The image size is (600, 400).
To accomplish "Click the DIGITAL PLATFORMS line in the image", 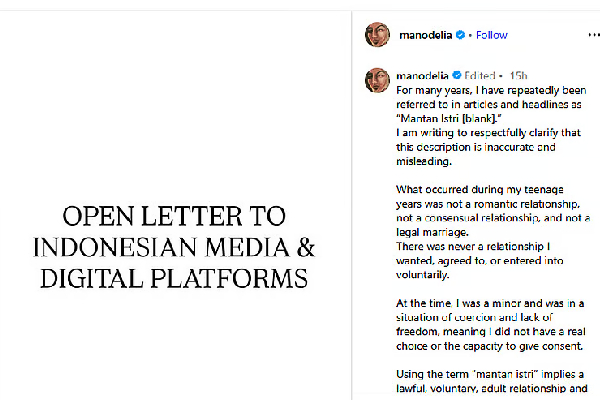I will [x=173, y=277].
